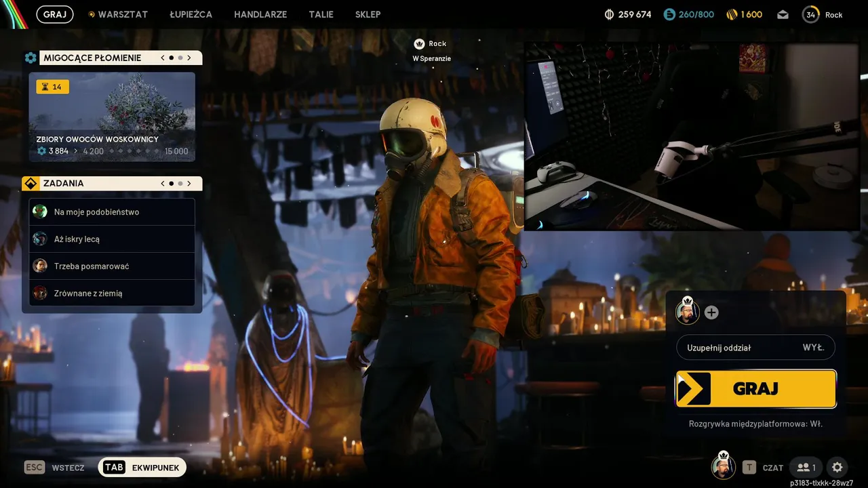Open CZAT chat button
This screenshot has width=868, height=488.
pos(764,468)
